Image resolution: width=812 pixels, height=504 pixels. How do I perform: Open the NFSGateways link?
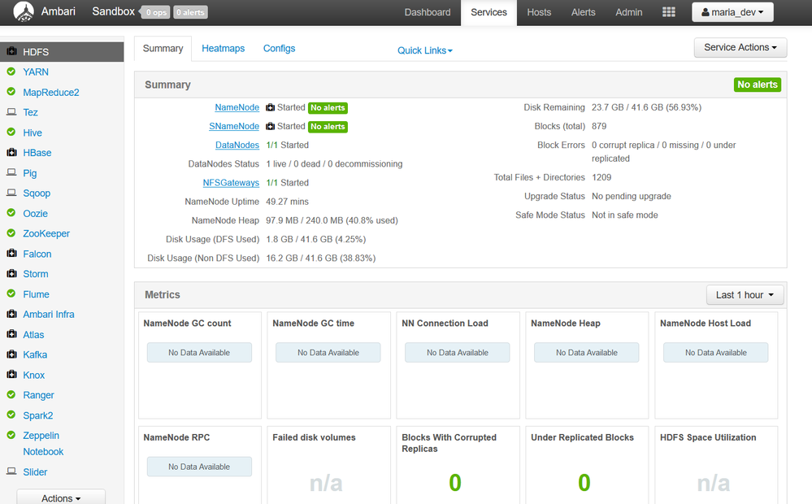click(231, 183)
